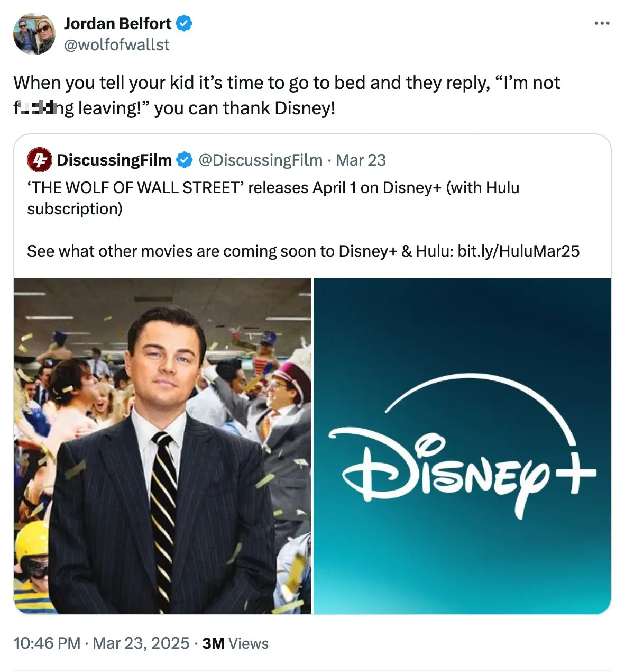Click Jordan Belfort's verified badge
This screenshot has height=672, width=625.
(x=185, y=23)
